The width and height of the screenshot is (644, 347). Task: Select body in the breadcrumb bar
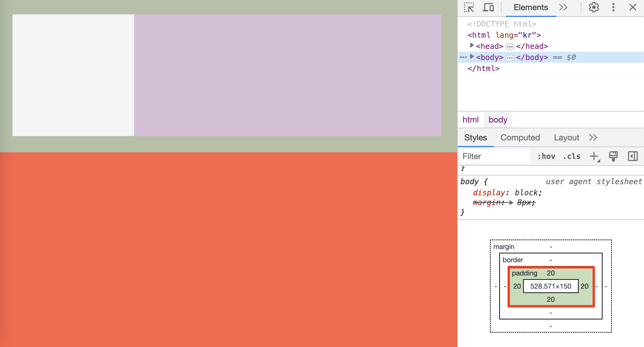pos(498,120)
